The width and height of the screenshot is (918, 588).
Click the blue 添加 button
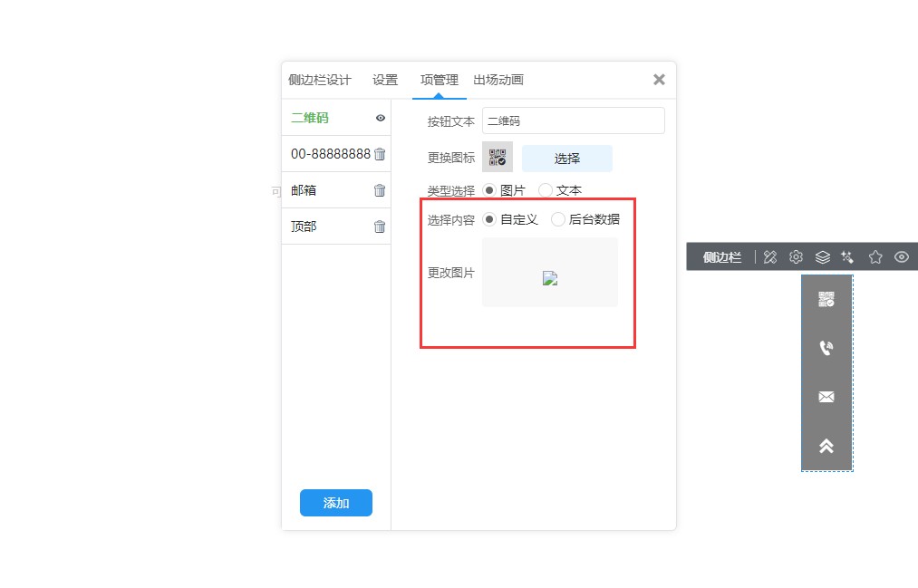335,503
